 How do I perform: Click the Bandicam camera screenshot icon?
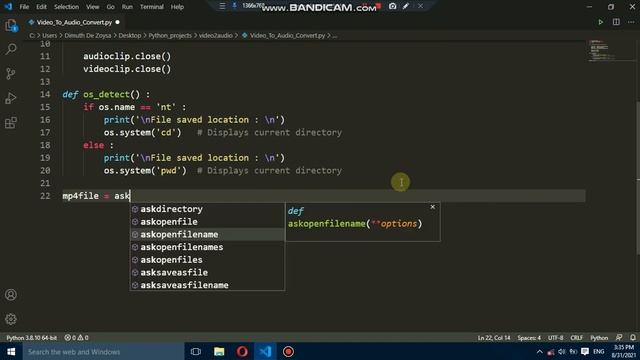click(x=392, y=6)
